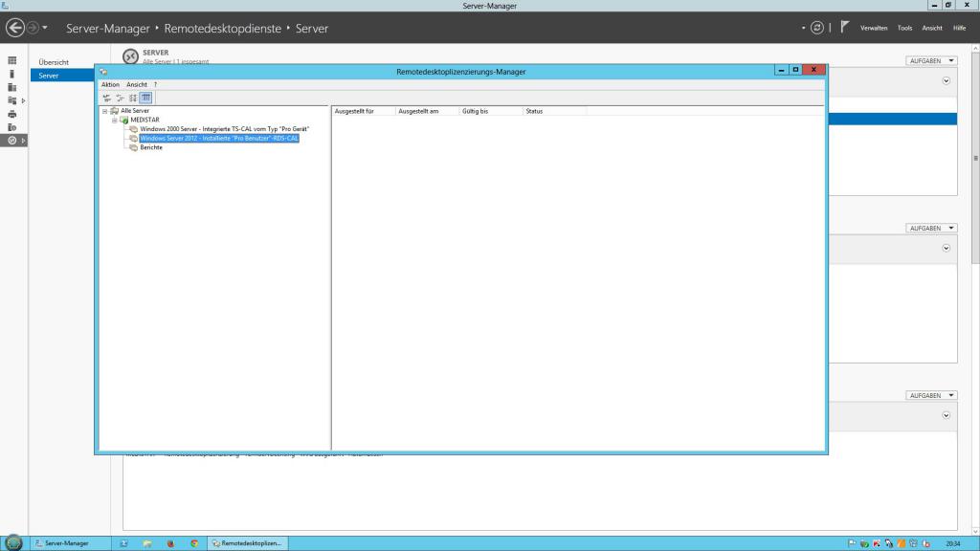Open File Explorer from the taskbar

tap(147, 543)
